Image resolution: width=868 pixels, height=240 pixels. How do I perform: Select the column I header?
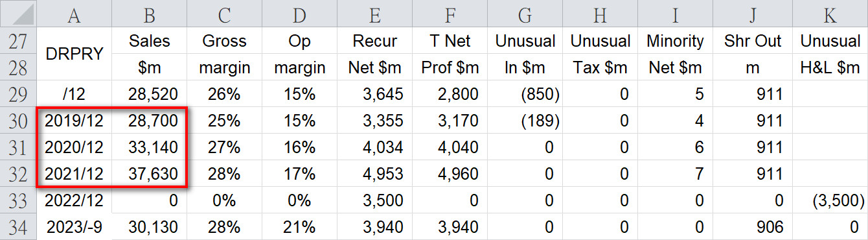(676, 13)
